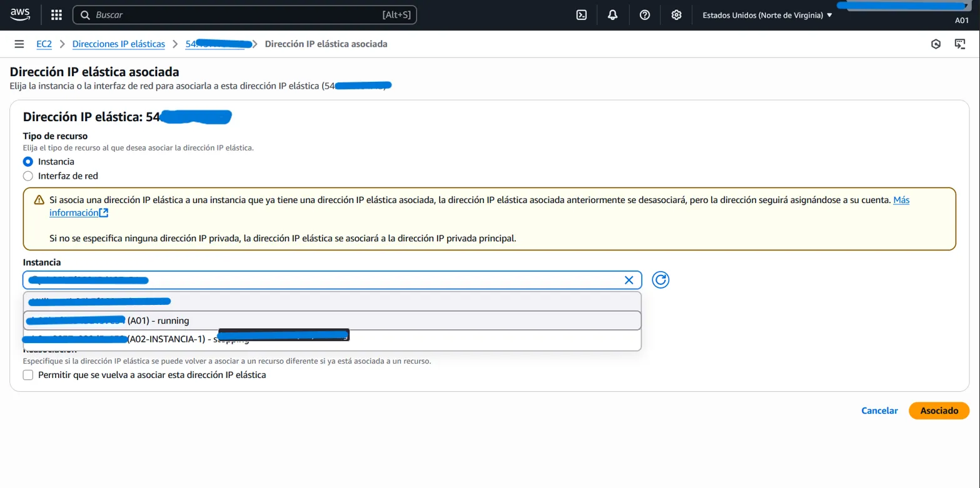This screenshot has height=488, width=980.
Task: Clear the Instancia field with the X
Action: pyautogui.click(x=629, y=280)
